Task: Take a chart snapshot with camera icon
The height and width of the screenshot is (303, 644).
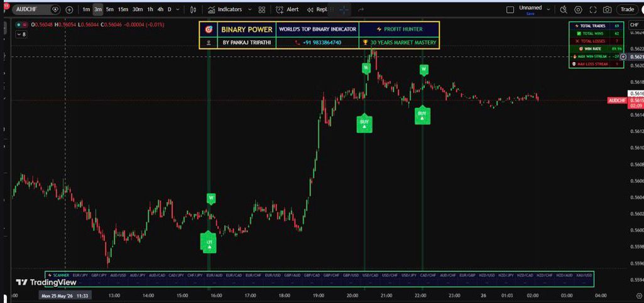Action: 608,9
